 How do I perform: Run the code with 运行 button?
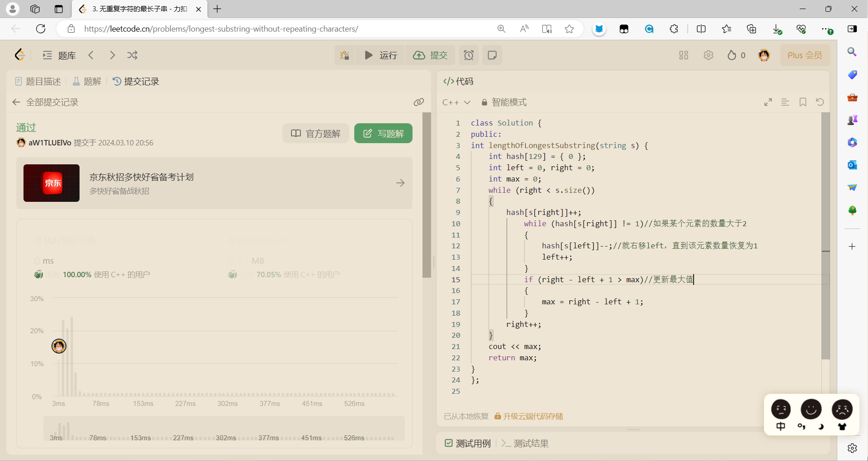click(380, 55)
